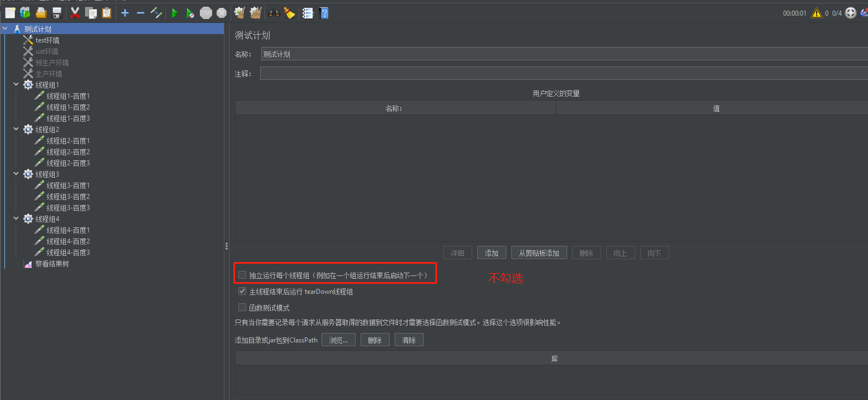Click the 添加 button
The height and width of the screenshot is (400, 868).
point(491,253)
